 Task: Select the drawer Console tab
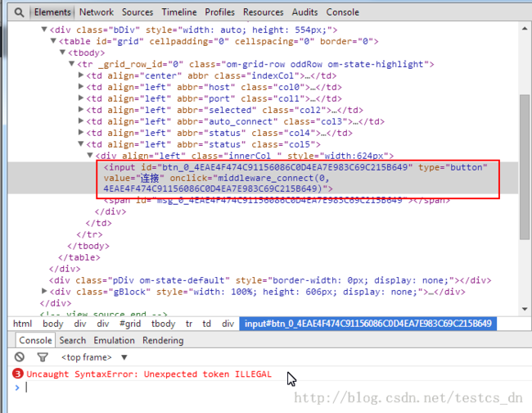click(x=35, y=340)
